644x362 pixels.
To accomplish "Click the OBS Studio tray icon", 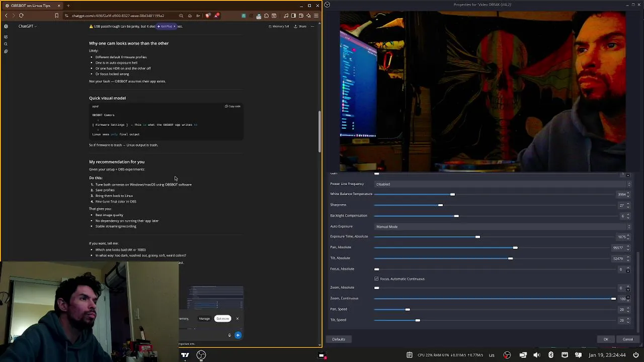I will (x=507, y=355).
